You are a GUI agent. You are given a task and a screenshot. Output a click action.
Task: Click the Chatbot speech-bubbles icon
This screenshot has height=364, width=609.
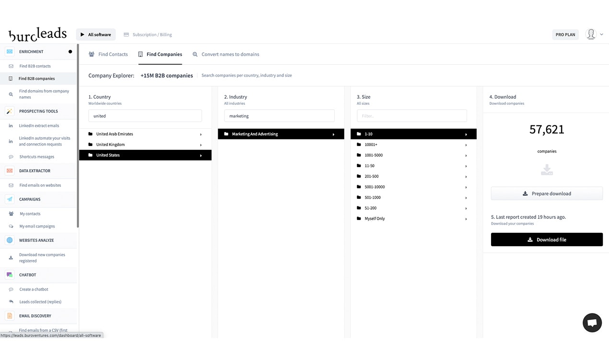pyautogui.click(x=10, y=274)
